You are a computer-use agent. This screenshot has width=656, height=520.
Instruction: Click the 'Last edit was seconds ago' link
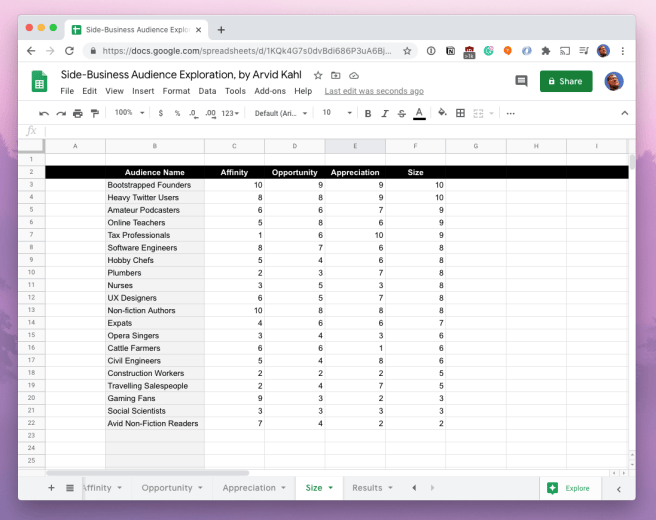coord(374,91)
